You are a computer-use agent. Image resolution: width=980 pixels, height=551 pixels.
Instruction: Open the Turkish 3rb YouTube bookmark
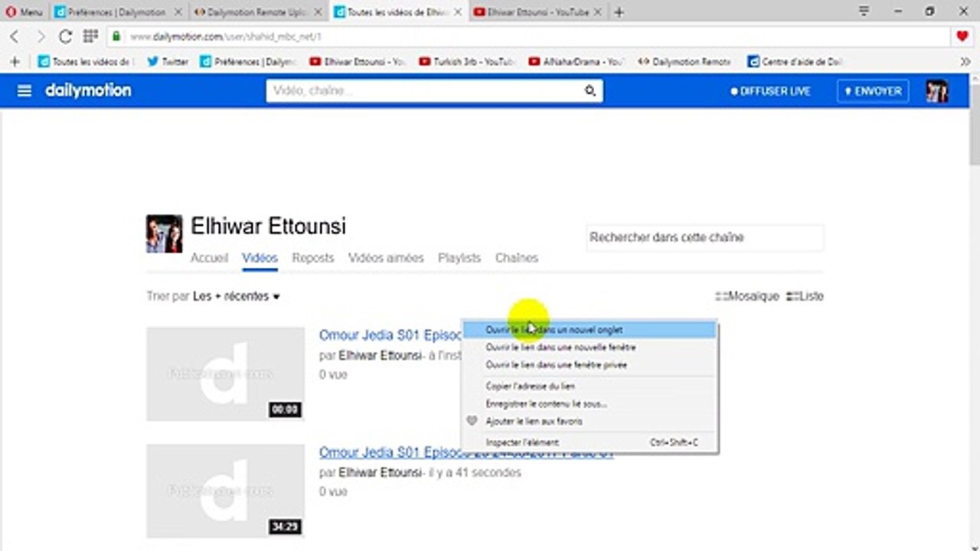pyautogui.click(x=467, y=62)
